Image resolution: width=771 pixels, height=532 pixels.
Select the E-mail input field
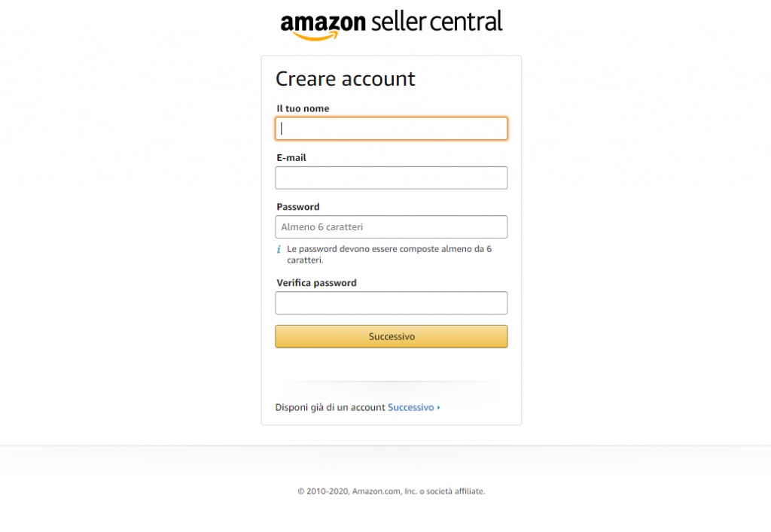pos(391,178)
